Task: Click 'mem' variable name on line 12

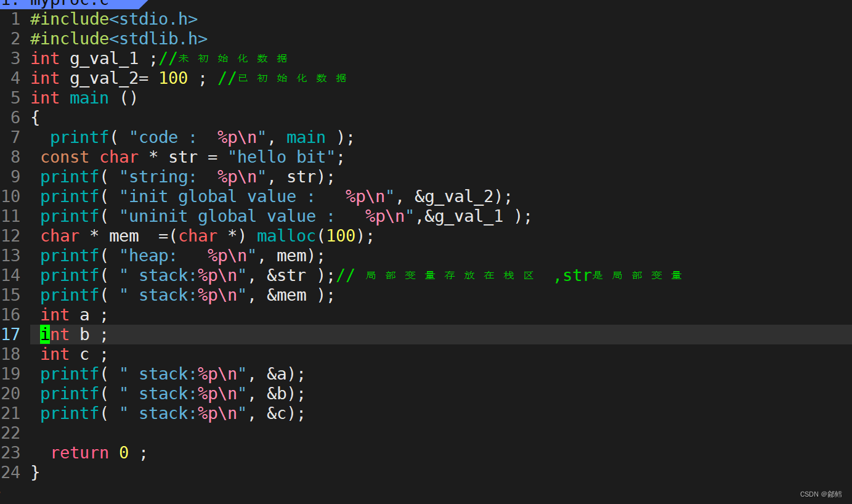Action: pos(124,235)
